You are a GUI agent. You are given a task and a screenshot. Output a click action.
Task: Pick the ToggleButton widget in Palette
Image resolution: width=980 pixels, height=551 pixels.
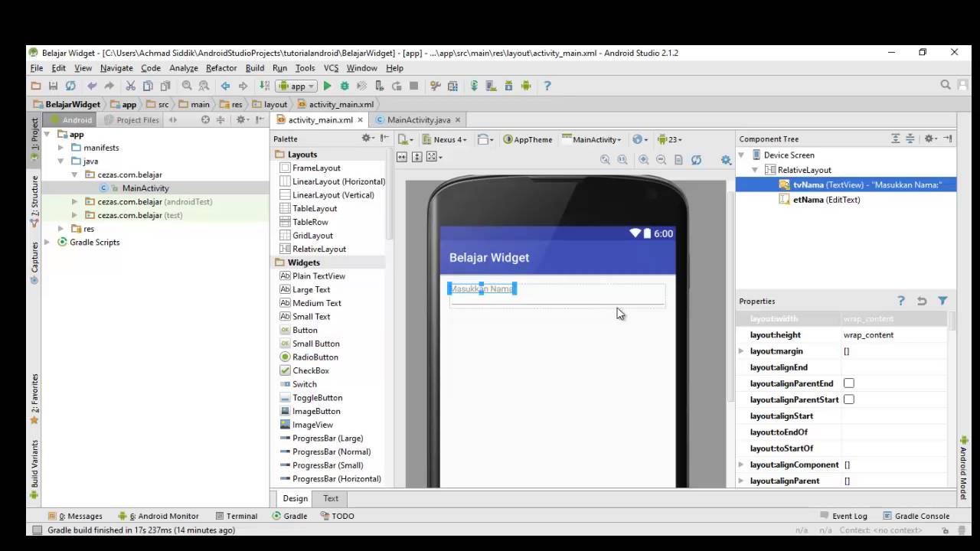[317, 398]
